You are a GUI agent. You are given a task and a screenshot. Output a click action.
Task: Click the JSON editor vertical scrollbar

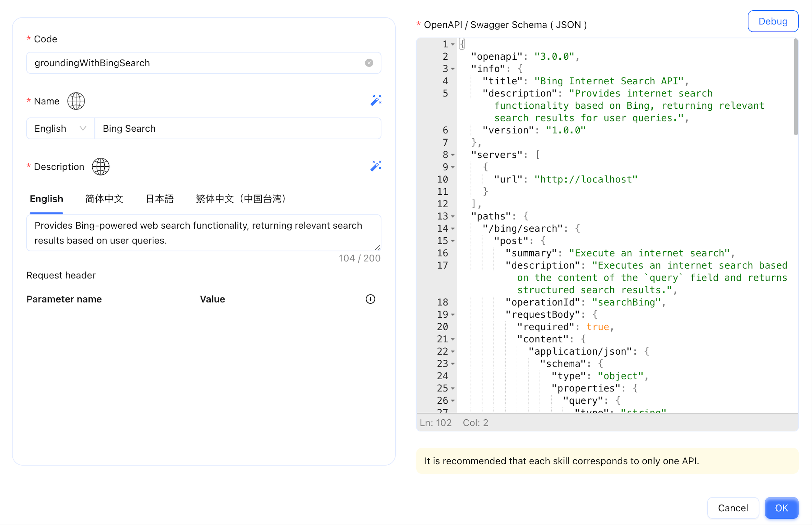(x=796, y=87)
